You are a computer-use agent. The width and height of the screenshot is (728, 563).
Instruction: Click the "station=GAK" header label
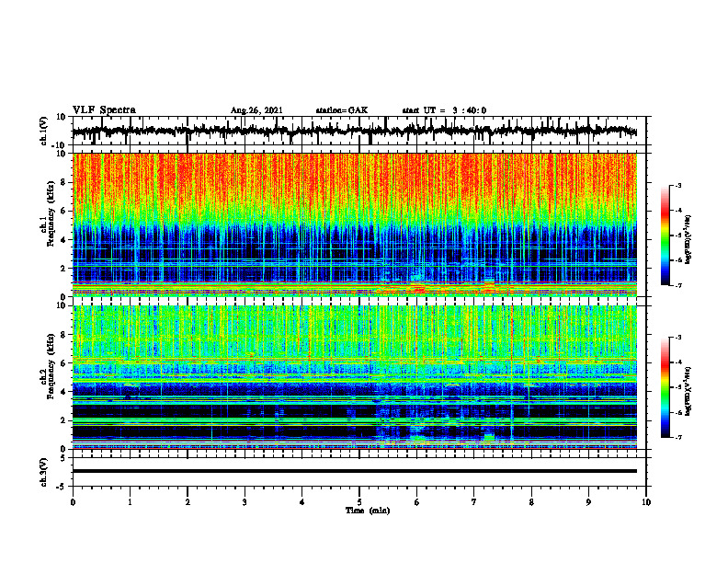342,110
